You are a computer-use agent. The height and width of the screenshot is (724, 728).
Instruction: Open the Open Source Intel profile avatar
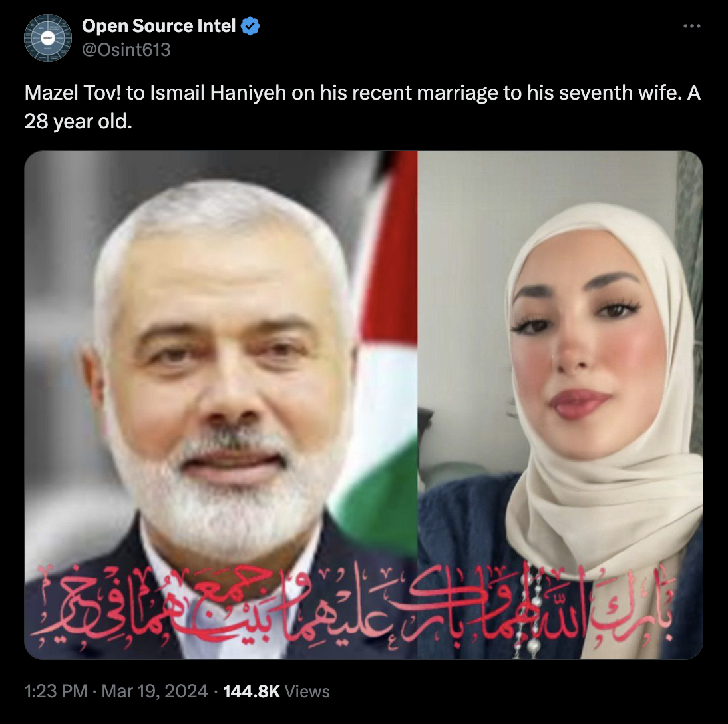point(48,38)
